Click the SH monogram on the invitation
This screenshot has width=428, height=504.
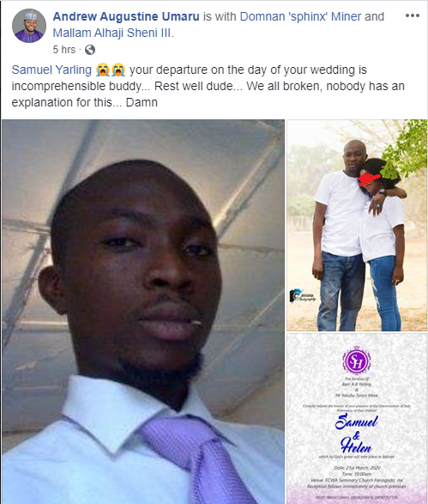pos(357,361)
